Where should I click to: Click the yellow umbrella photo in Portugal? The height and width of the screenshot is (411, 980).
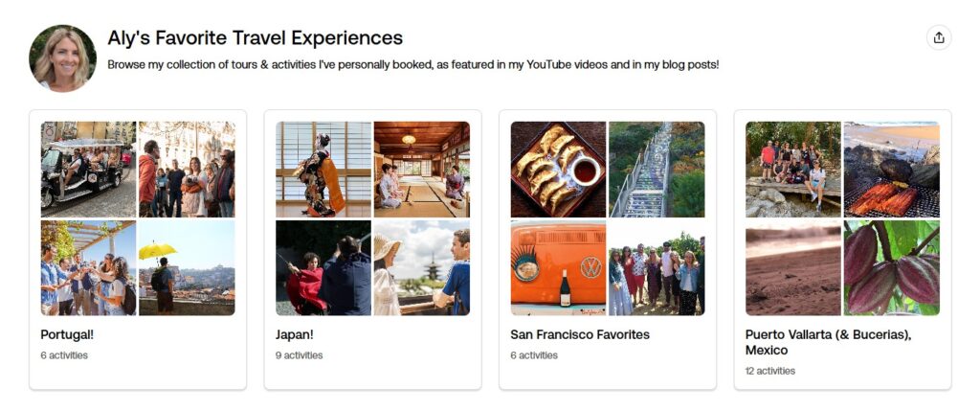click(x=187, y=267)
